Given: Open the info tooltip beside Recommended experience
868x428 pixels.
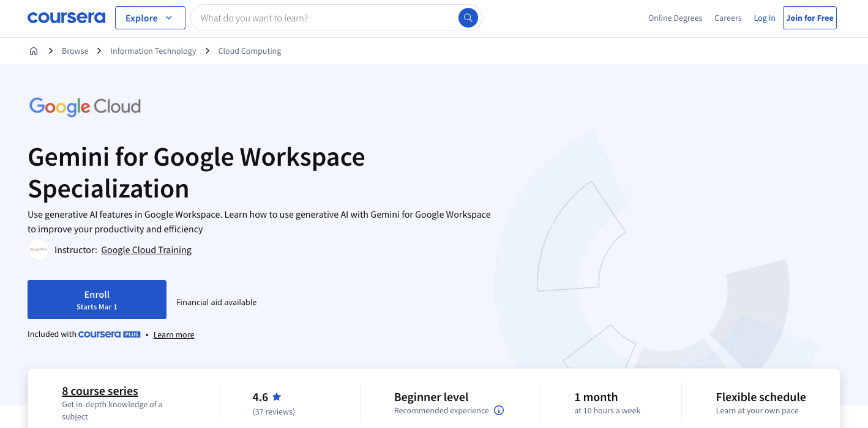Looking at the screenshot, I should [x=499, y=410].
